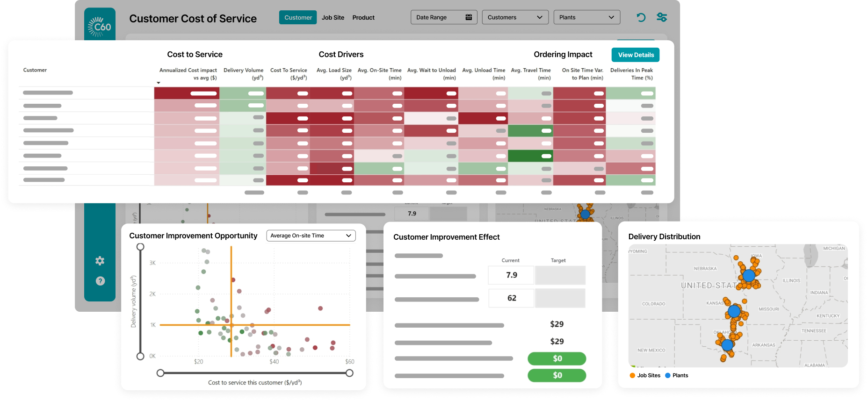This screenshot has height=401, width=868.
Task: Click the first green $0 pill
Action: click(x=557, y=358)
